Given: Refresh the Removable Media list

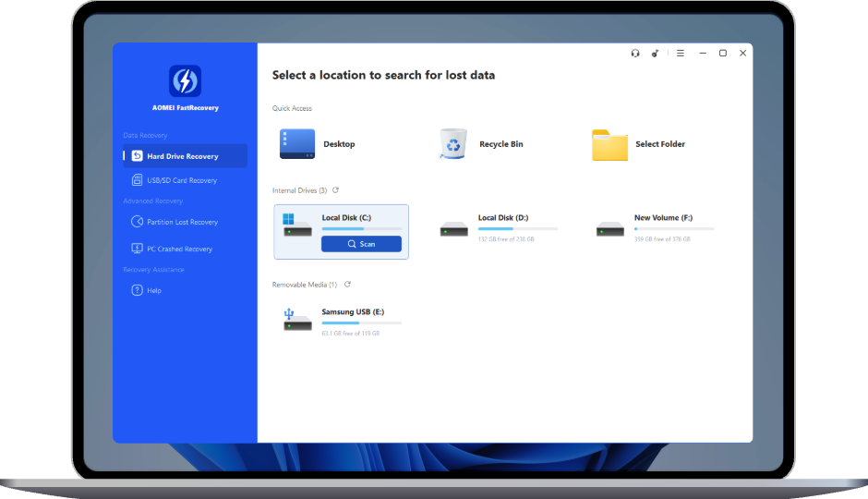Looking at the screenshot, I should tap(347, 285).
